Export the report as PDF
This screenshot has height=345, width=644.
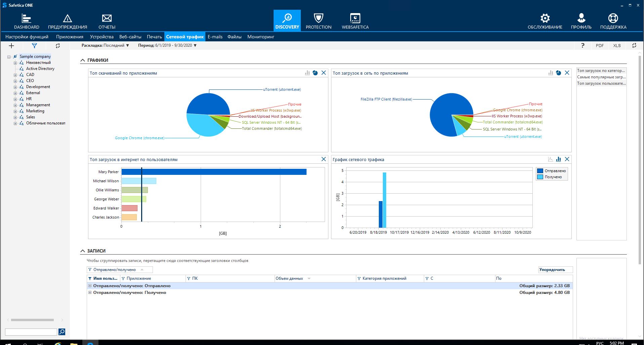click(x=600, y=46)
